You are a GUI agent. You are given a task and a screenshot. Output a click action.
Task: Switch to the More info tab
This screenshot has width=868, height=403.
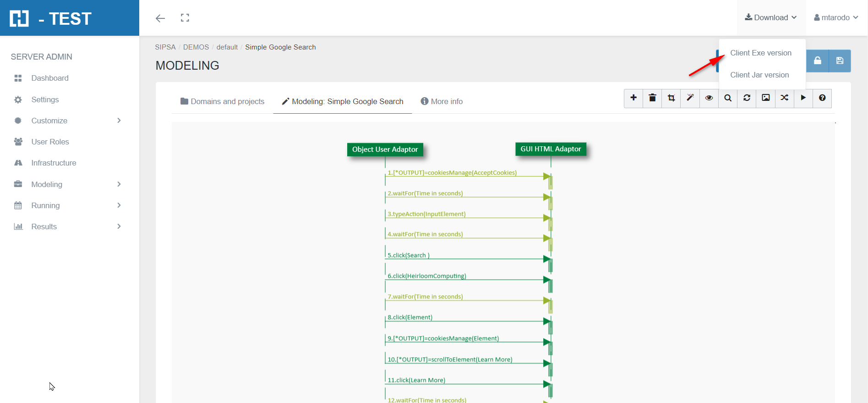442,101
